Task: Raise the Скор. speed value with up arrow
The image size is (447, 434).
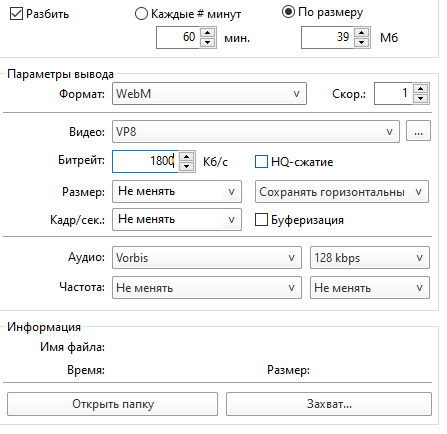Action: pos(420,89)
